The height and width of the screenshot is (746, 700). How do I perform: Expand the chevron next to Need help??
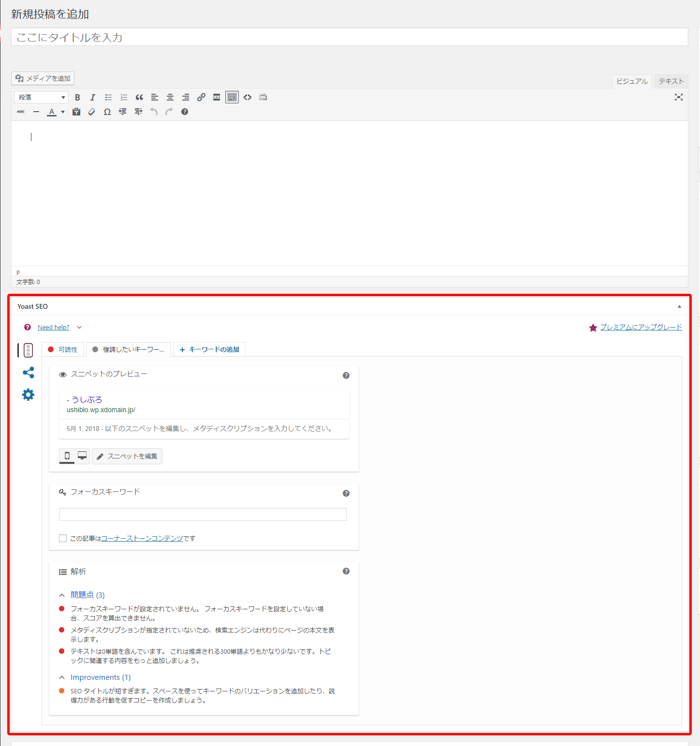click(x=79, y=327)
